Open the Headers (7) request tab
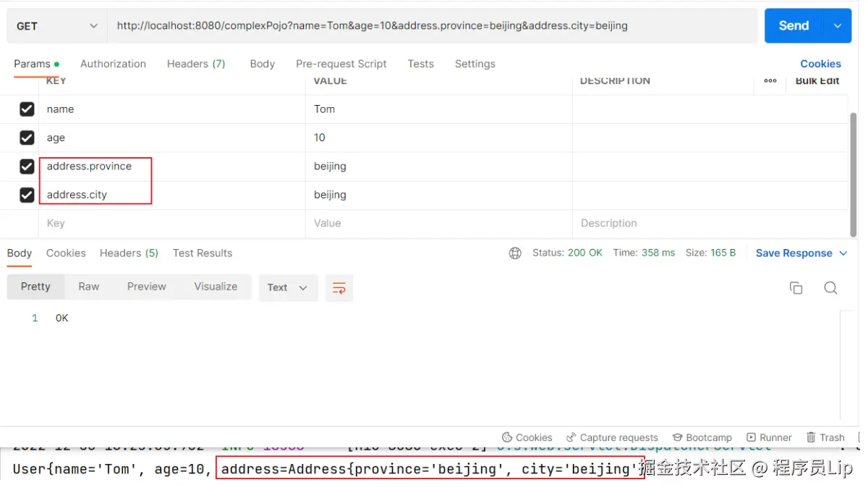868x493 pixels. 196,64
